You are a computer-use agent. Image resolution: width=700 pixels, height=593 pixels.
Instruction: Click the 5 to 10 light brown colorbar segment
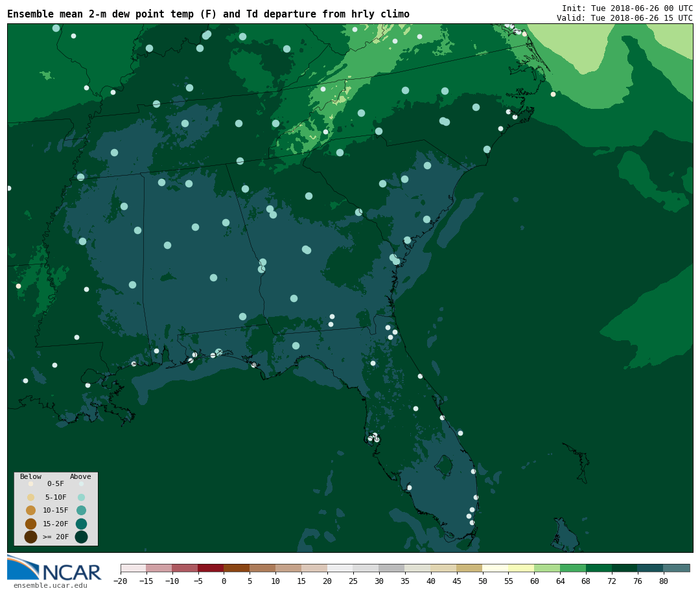click(263, 568)
